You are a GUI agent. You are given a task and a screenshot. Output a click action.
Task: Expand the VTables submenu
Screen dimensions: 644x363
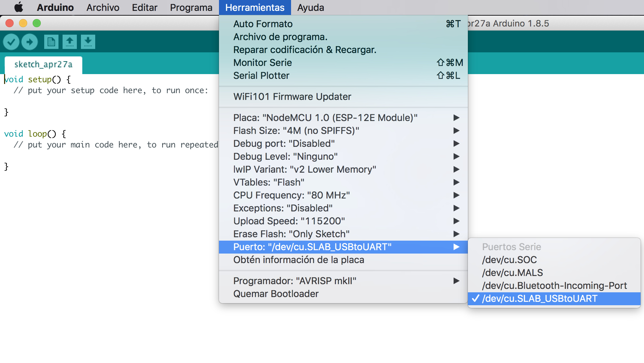(343, 182)
